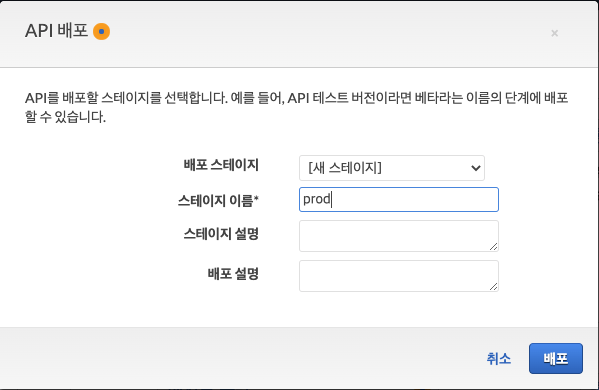Image resolution: width=599 pixels, height=390 pixels.
Task: Select the [새 스테이지] text in combo box
Action: (345, 168)
